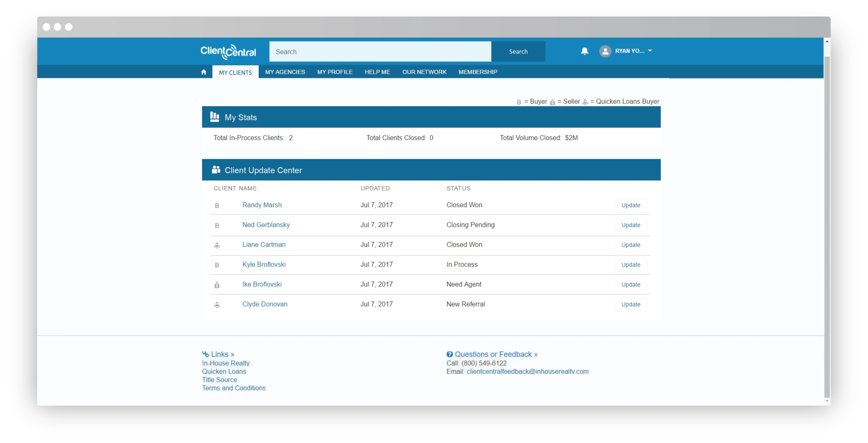868x443 pixels.
Task: Switch to the MY AGENCIES tab
Action: (285, 72)
